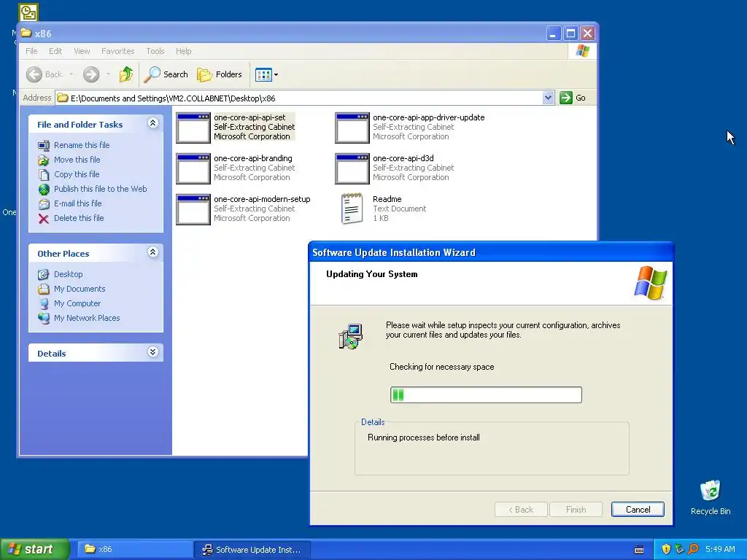Click the red X delete icon
The width and height of the screenshot is (747, 560).
(43, 219)
